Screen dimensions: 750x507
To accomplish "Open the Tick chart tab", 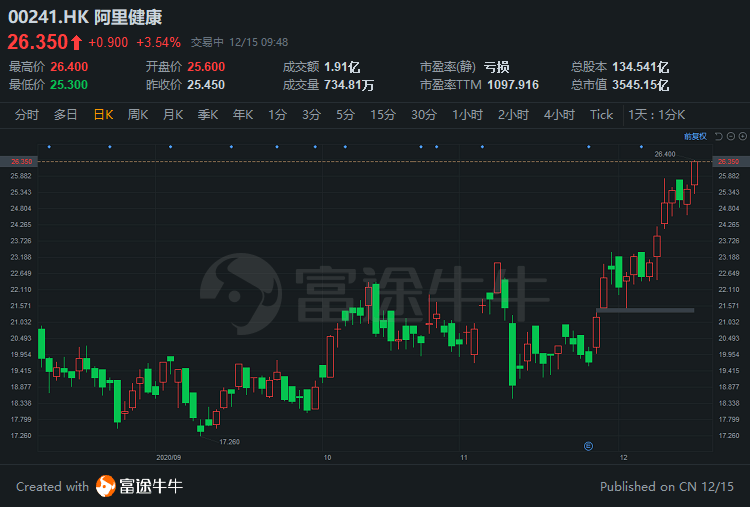I will click(x=601, y=115).
